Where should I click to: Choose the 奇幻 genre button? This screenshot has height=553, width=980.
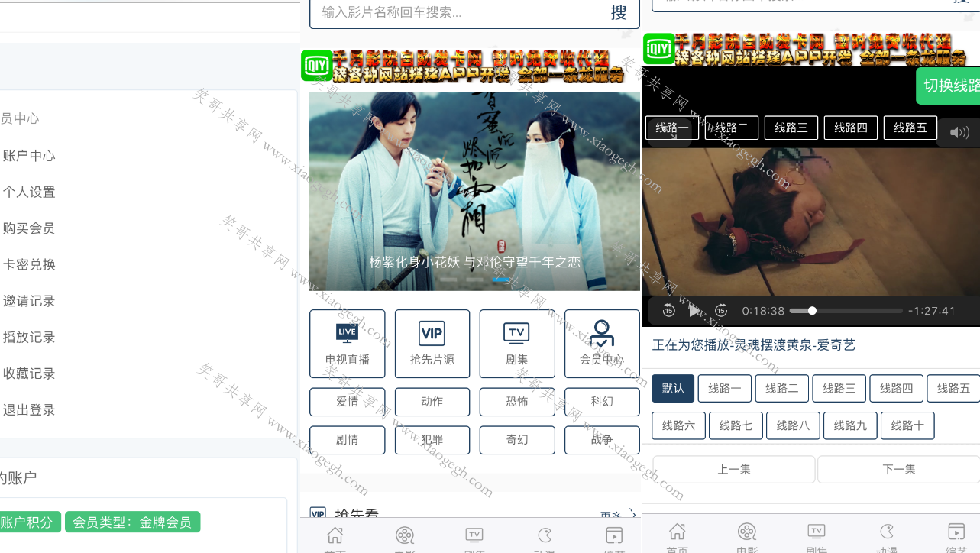(x=517, y=440)
